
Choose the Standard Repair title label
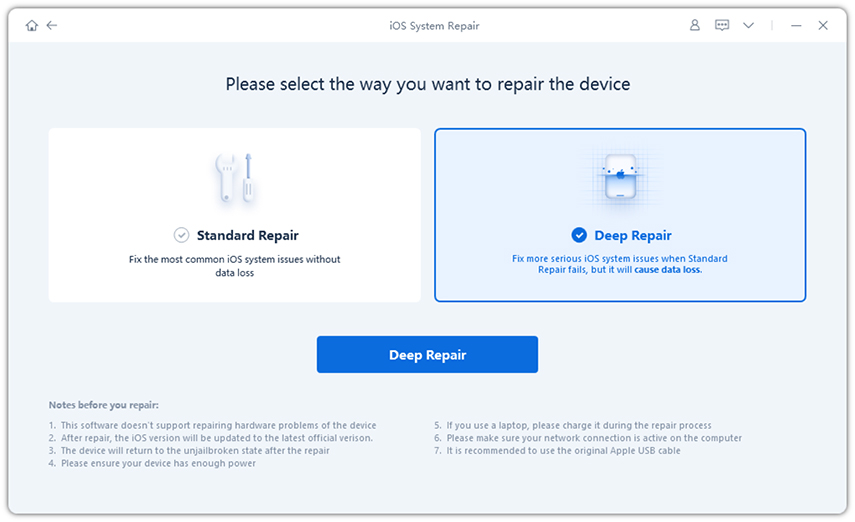click(247, 236)
